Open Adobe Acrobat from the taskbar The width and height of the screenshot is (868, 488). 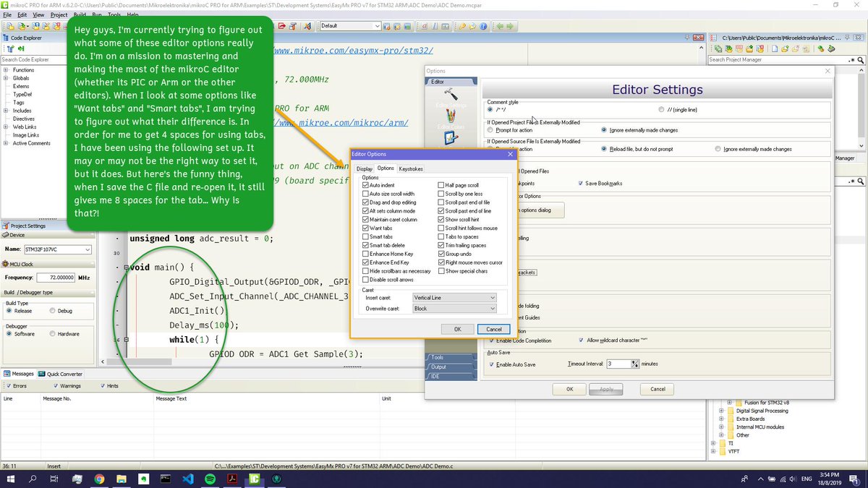pos(233,479)
